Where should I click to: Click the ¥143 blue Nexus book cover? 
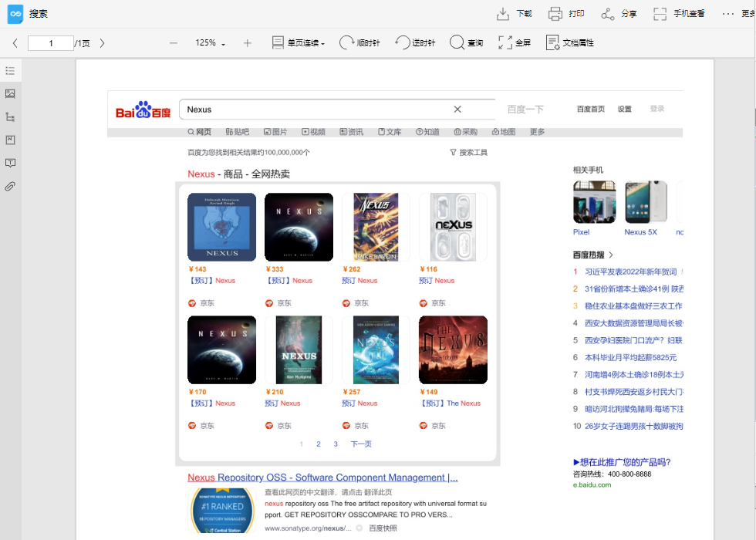pos(222,227)
